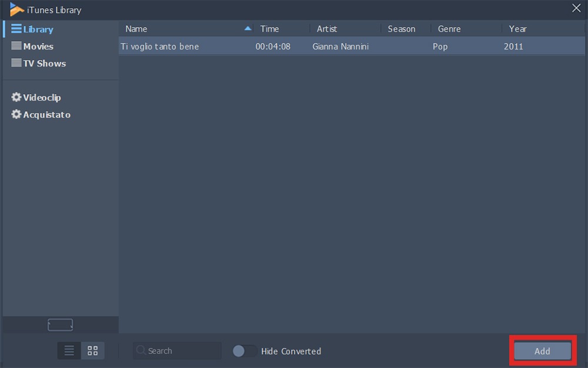The width and height of the screenshot is (588, 368).
Task: Click the Movies list icon
Action: pyautogui.click(x=16, y=45)
